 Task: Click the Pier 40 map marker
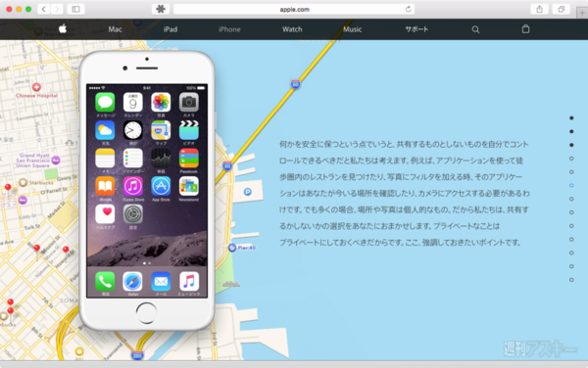tap(232, 248)
